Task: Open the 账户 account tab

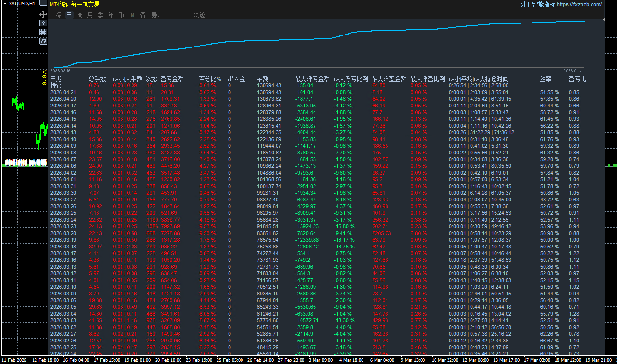Action: click(157, 15)
